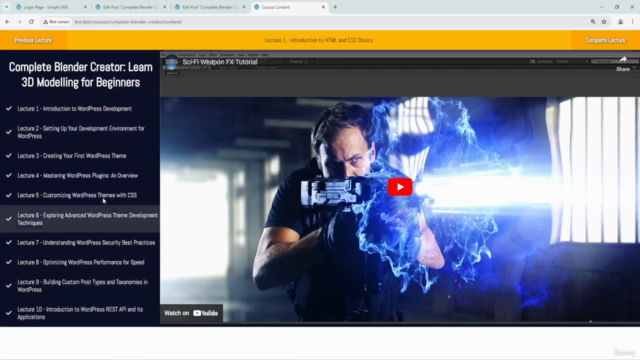Image resolution: width=640 pixels, height=360 pixels.
Task: Click the checkmark beside Lecture 2
Action: coord(9,132)
